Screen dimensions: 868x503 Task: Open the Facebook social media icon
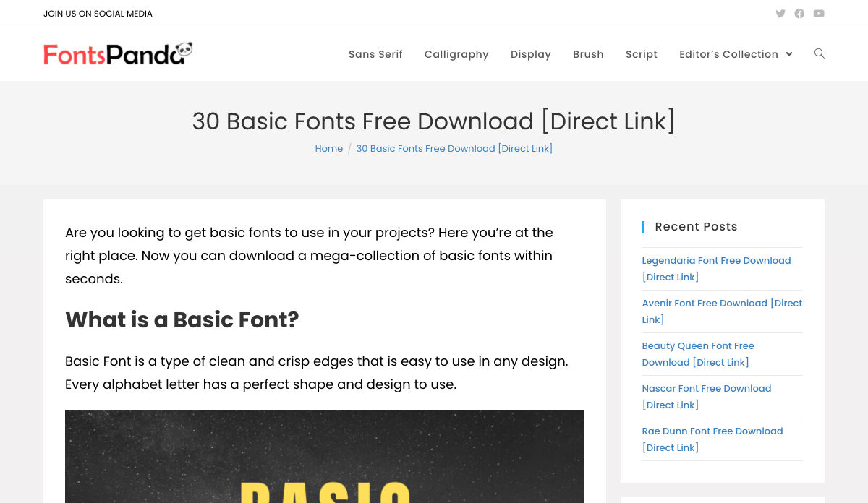point(799,14)
